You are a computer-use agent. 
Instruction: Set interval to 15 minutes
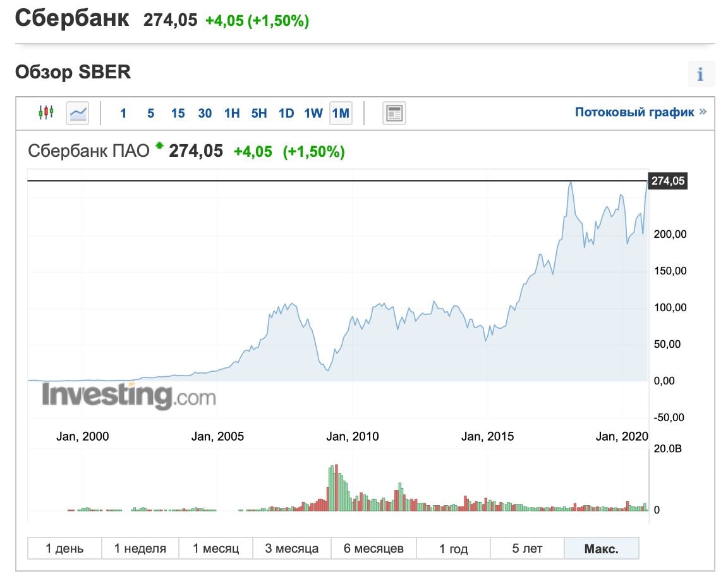pyautogui.click(x=178, y=113)
